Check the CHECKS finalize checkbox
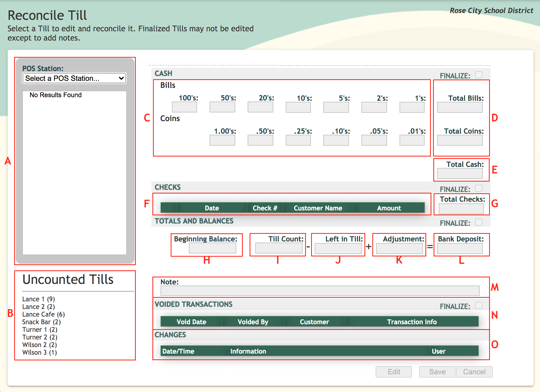 tap(478, 188)
